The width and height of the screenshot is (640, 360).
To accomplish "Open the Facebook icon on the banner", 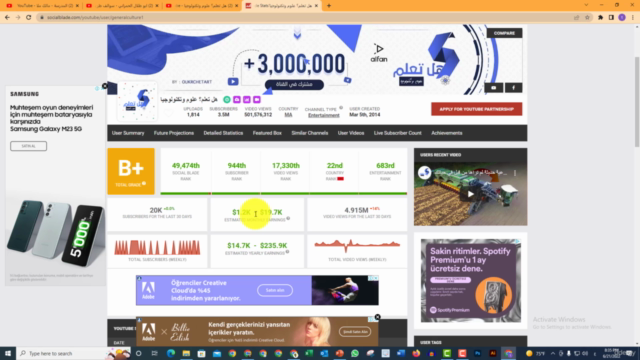I will coord(513,87).
